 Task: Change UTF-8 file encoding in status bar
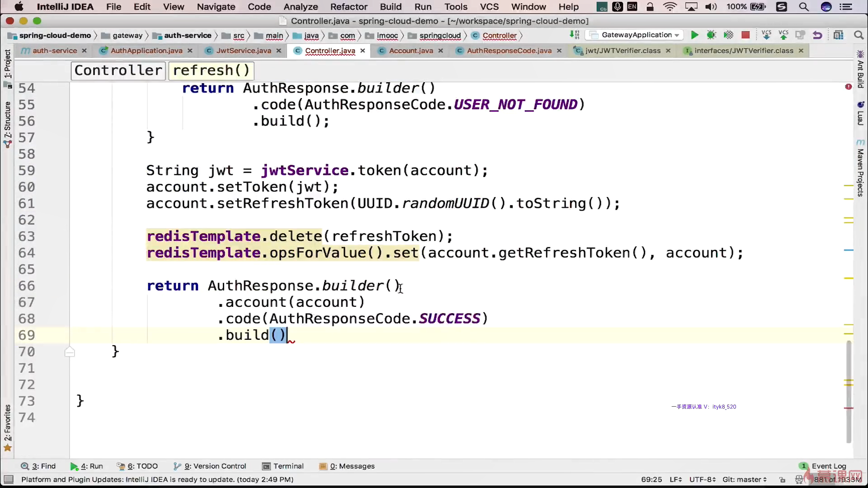(702, 479)
